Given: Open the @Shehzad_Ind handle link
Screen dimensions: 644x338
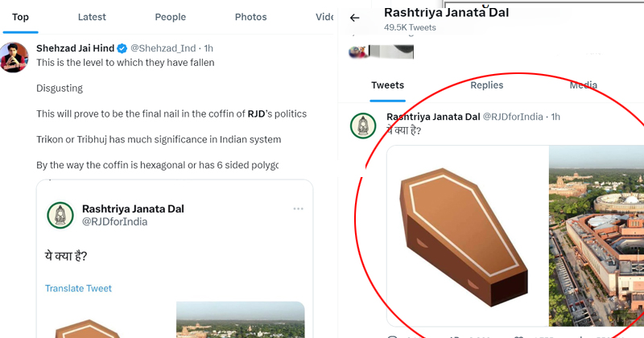Looking at the screenshot, I should (x=163, y=48).
